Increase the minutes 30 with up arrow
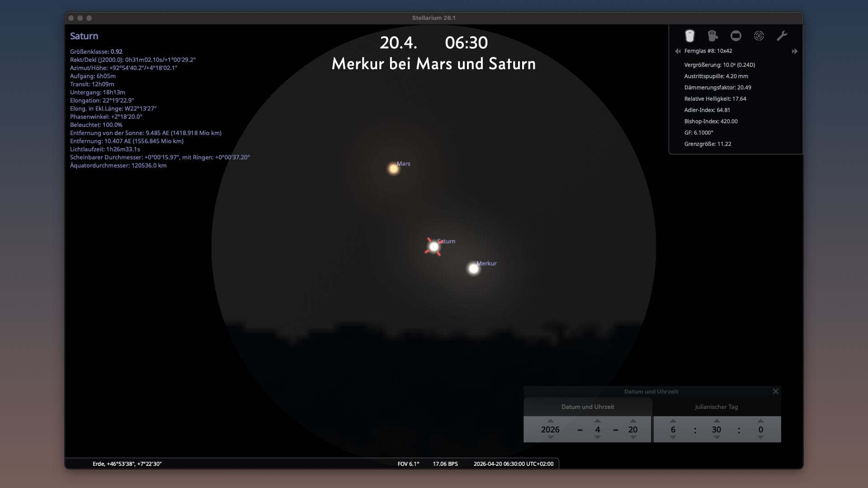Screen dimensions: 868x488 [717, 421]
